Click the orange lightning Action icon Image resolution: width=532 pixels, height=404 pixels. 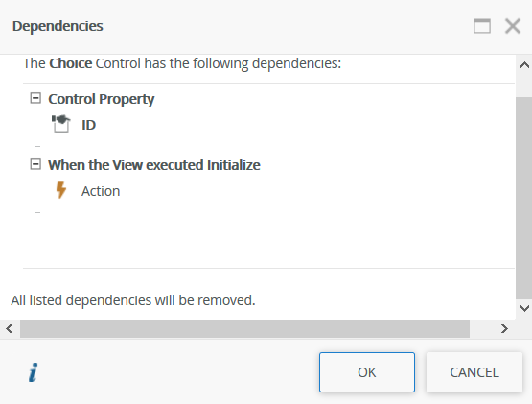(x=60, y=190)
